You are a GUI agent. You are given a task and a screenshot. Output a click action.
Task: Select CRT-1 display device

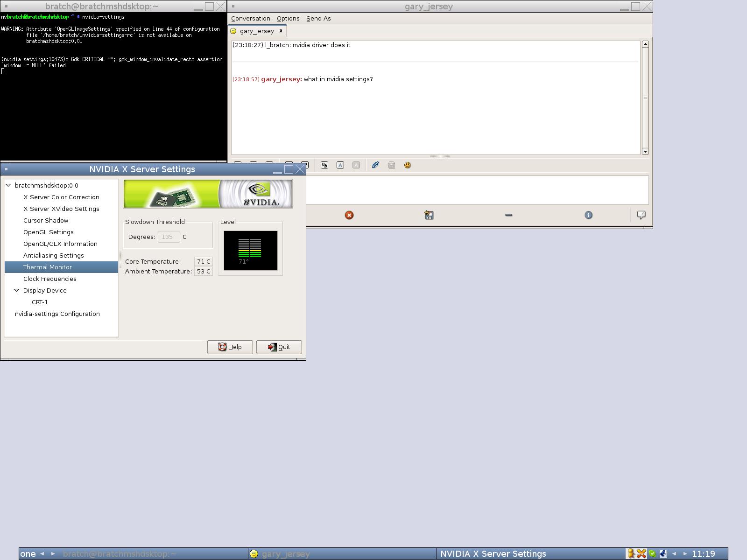pyautogui.click(x=40, y=302)
